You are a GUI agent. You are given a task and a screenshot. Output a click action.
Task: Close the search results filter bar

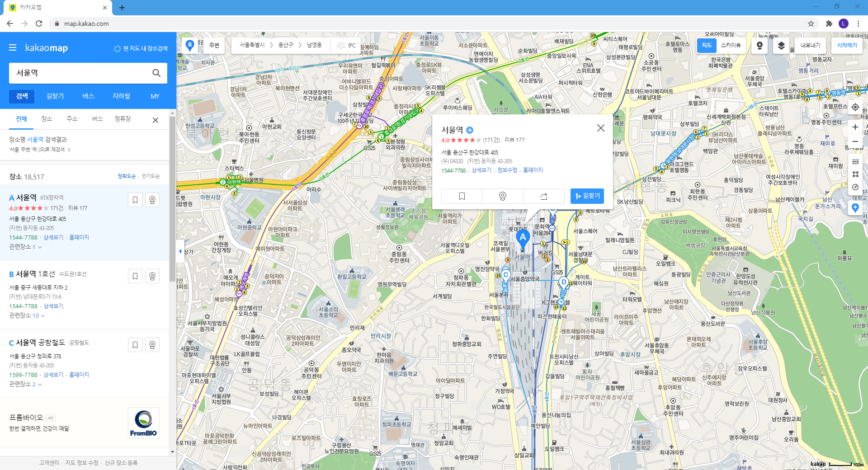(x=155, y=120)
